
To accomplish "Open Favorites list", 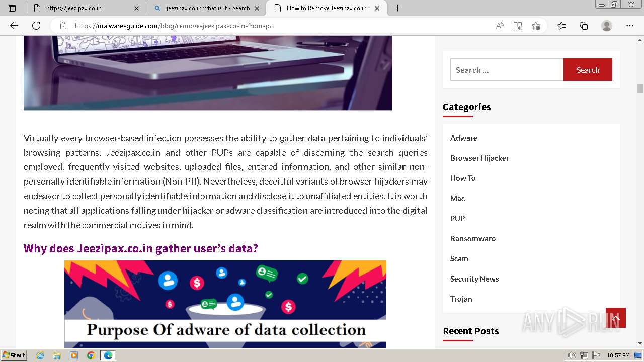I will [561, 26].
